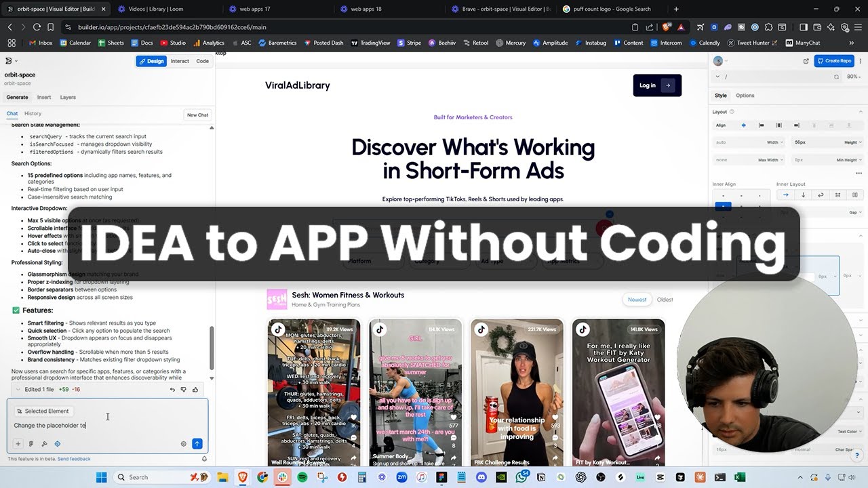This screenshot has width=868, height=488.
Task: Click Brave Shields lion icon in address bar
Action: pos(666,27)
